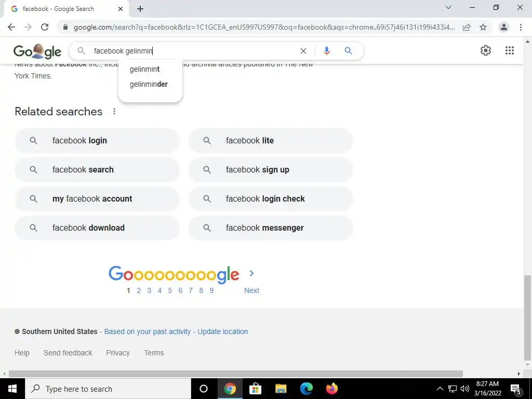Open the Google apps grid
The width and height of the screenshot is (532, 399).
(x=510, y=50)
